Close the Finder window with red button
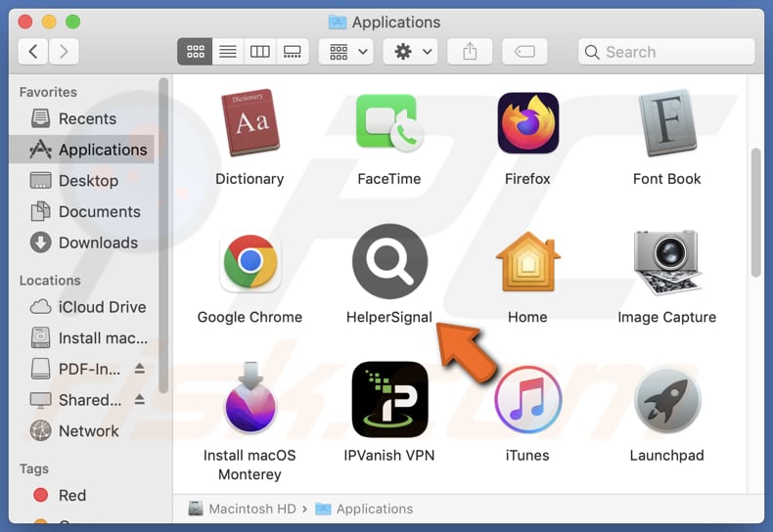The width and height of the screenshot is (773, 532). [x=25, y=22]
